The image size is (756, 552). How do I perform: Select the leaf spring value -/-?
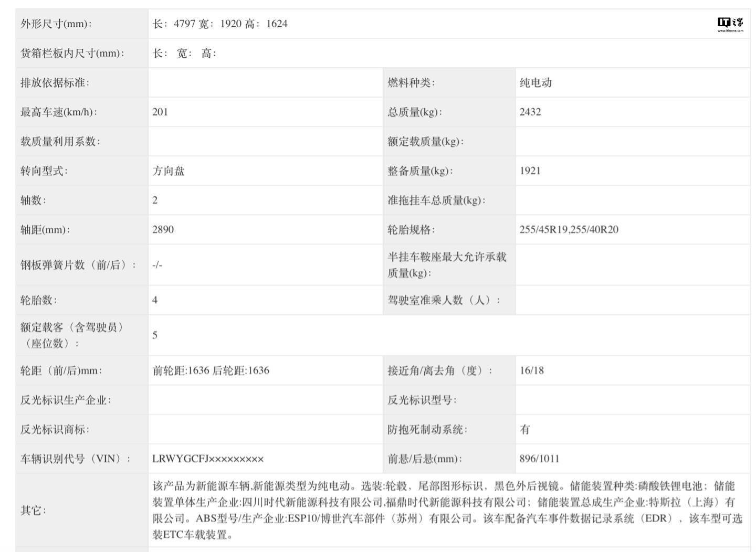point(157,265)
